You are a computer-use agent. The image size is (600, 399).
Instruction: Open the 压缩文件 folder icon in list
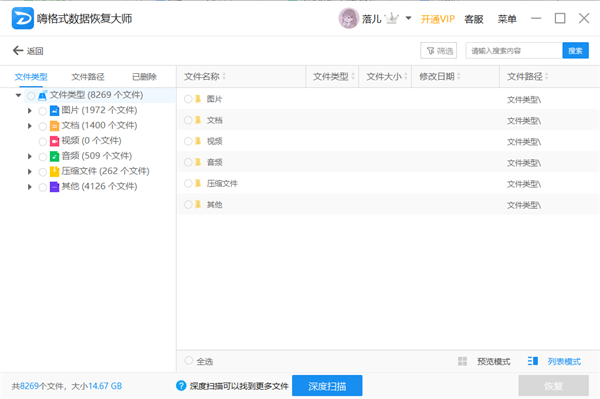point(198,183)
